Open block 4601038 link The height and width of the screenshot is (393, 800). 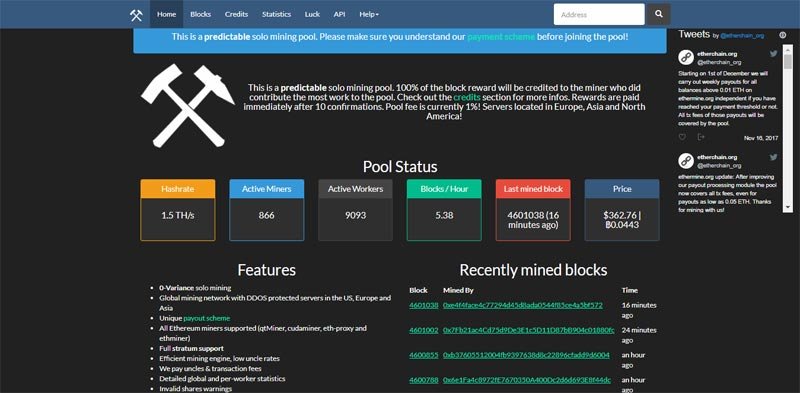click(x=423, y=305)
